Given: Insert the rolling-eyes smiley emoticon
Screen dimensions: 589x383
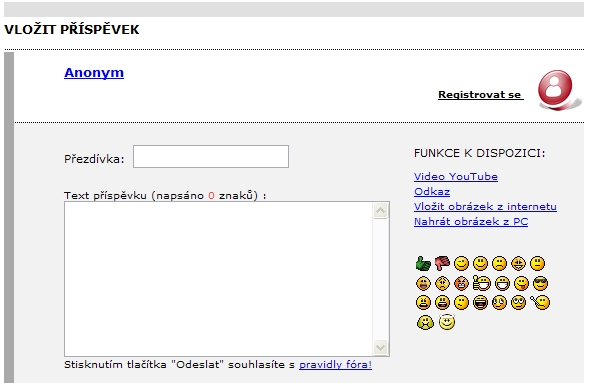Looking at the screenshot, I should coord(518,303).
